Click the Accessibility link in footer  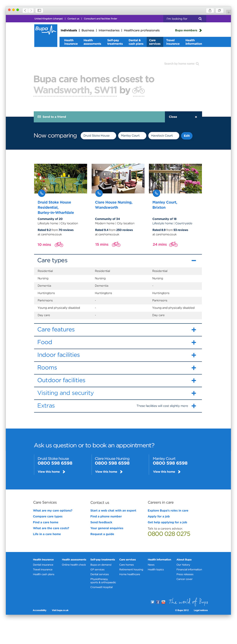point(39,610)
